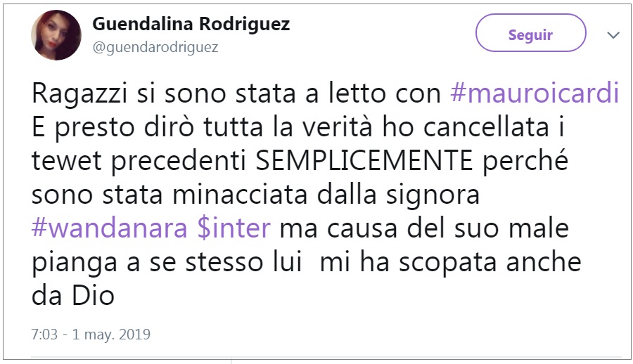Open Guendalina Rodriguez's profile picture

click(x=56, y=35)
